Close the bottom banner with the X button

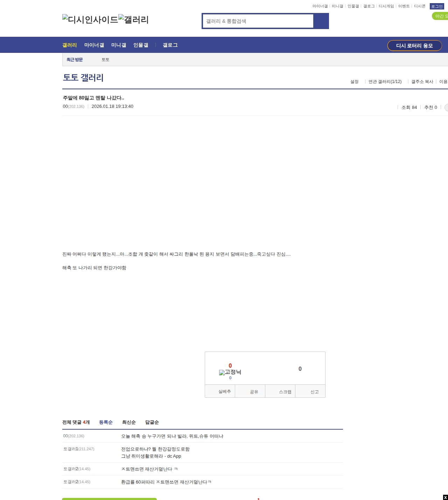[x=445, y=497]
